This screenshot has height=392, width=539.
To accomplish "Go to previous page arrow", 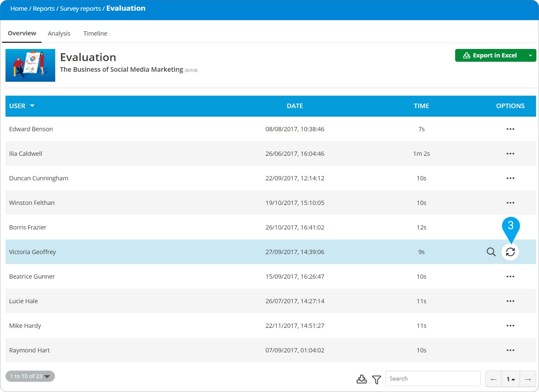I will pyautogui.click(x=494, y=379).
